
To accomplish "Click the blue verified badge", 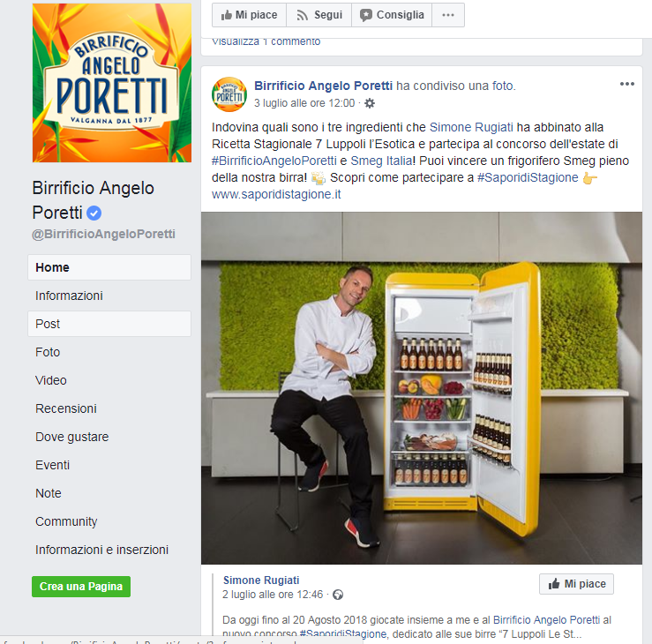I will pyautogui.click(x=94, y=213).
